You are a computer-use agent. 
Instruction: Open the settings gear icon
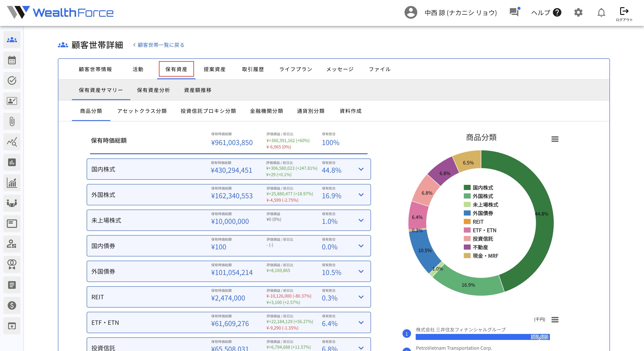pos(578,13)
